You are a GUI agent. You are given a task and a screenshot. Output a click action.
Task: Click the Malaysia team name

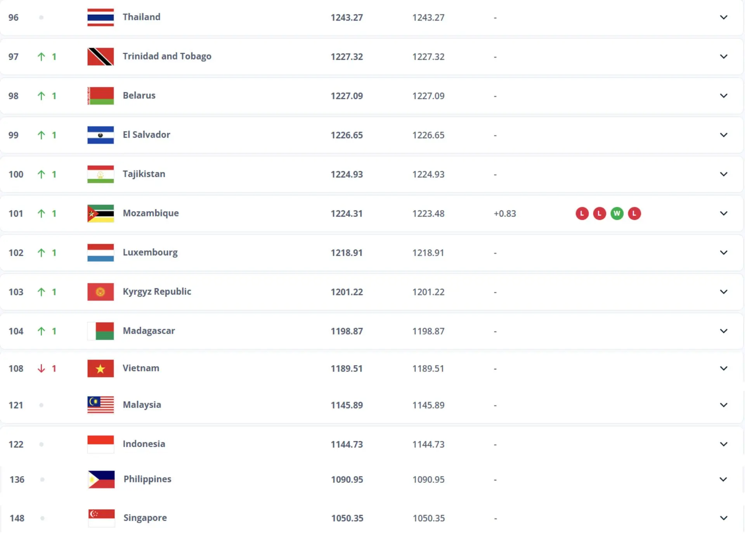pyautogui.click(x=142, y=405)
